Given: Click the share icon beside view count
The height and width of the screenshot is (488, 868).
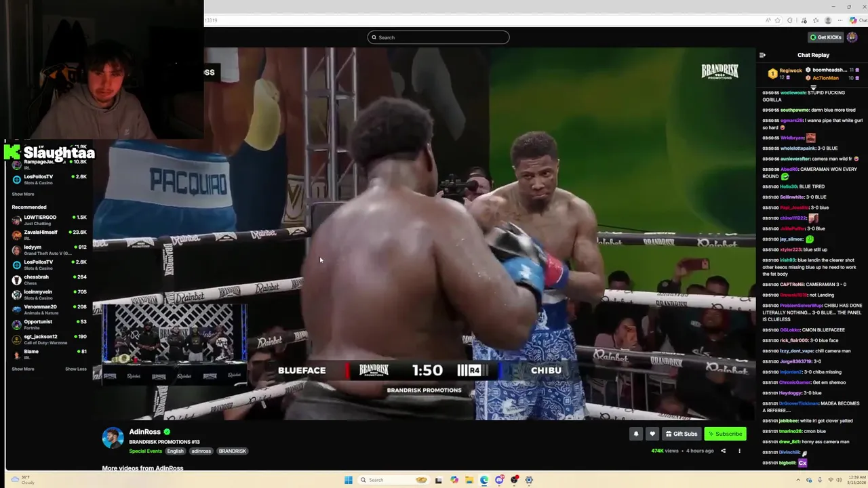Looking at the screenshot, I should tap(723, 451).
